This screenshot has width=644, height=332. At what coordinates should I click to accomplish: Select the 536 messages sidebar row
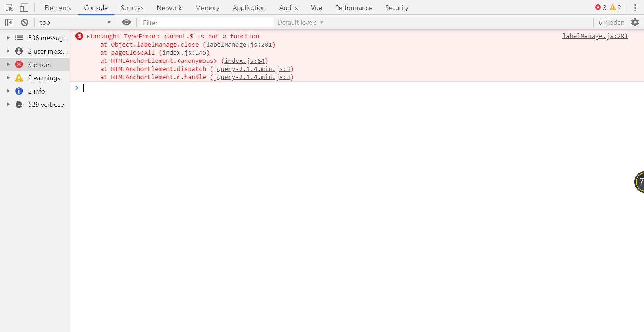point(35,38)
